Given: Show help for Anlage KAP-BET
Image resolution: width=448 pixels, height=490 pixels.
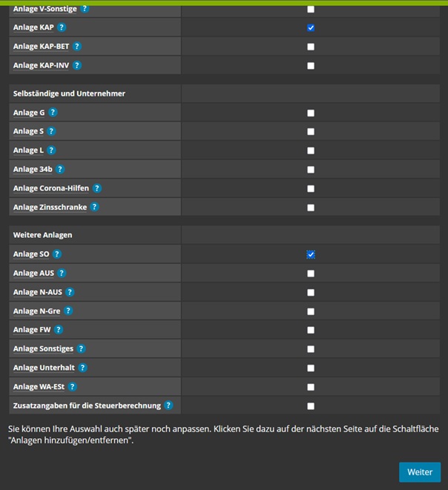Looking at the screenshot, I should tap(77, 47).
